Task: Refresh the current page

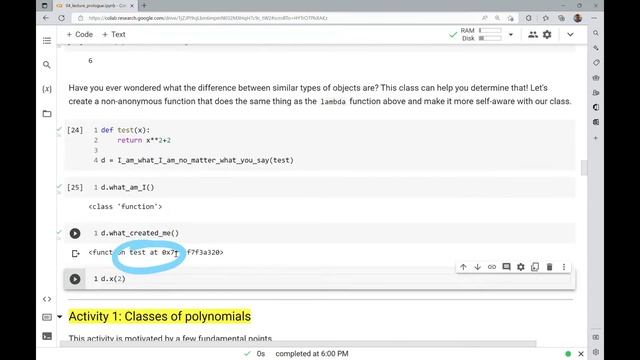Action: (61, 18)
